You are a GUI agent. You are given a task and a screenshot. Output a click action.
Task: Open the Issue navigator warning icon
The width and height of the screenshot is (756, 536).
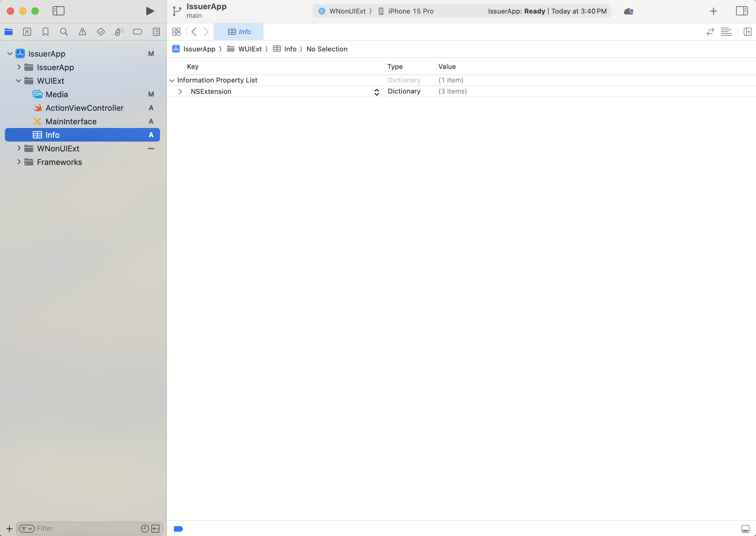82,32
